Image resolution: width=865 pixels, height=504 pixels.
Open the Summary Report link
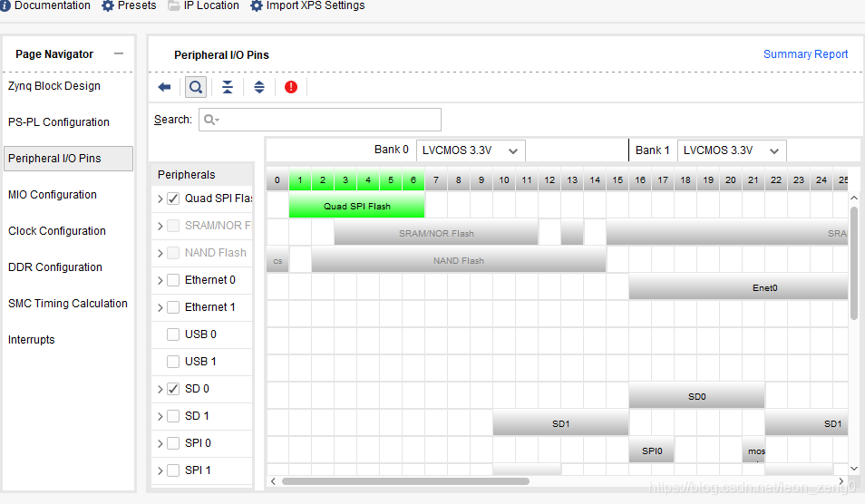coord(805,54)
